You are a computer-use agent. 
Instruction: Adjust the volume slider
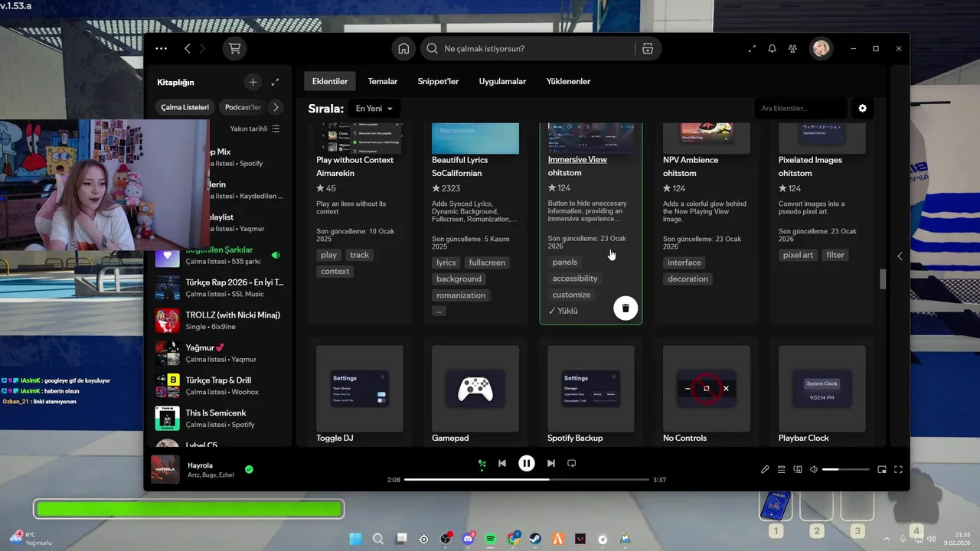click(845, 469)
